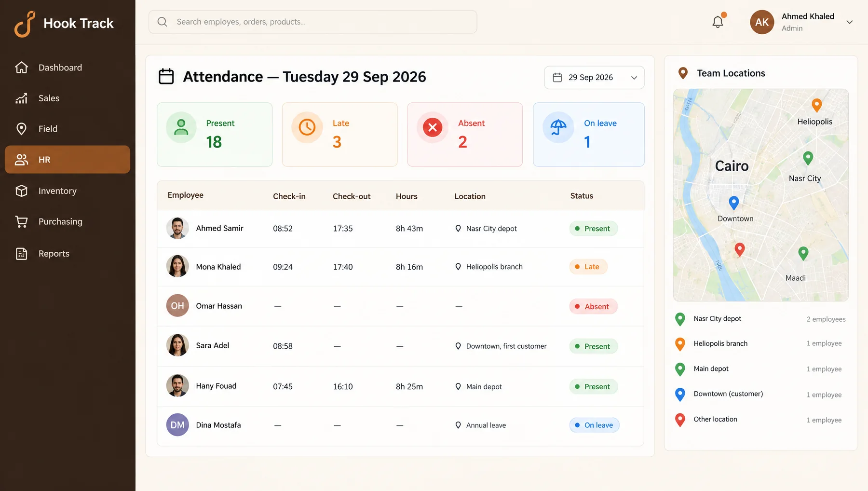
Task: Click the Employee column header
Action: point(185,195)
